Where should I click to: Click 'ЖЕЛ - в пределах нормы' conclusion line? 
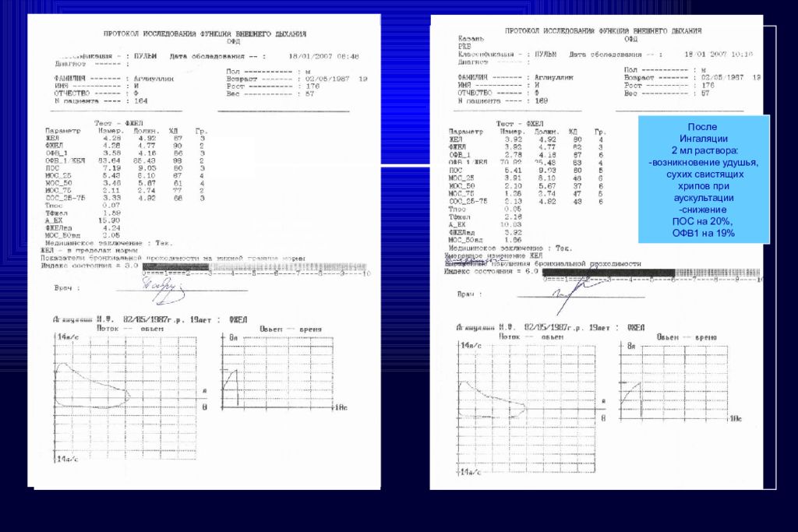pos(89,251)
